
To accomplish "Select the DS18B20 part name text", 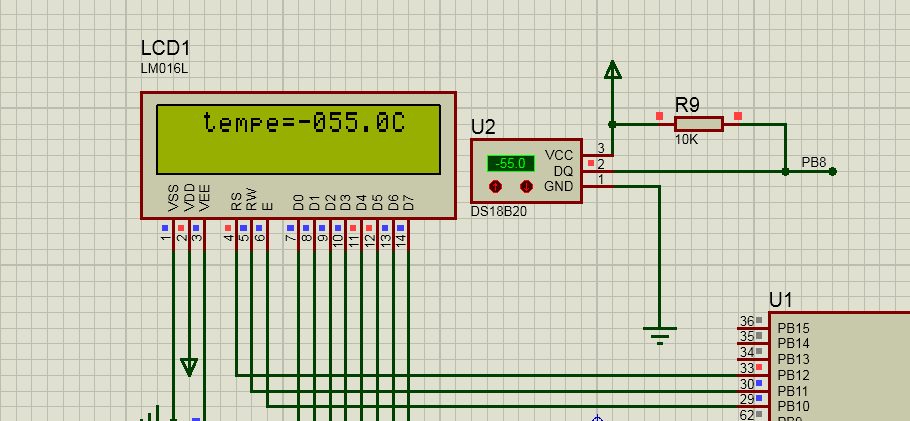I will (499, 212).
